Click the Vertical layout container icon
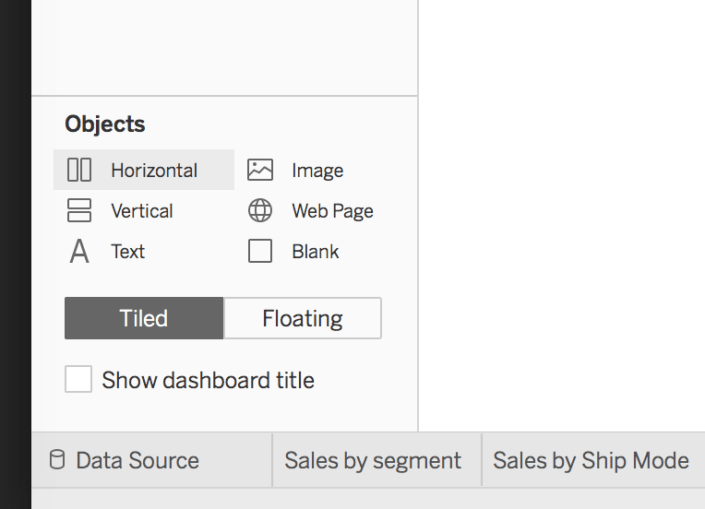 click(79, 211)
